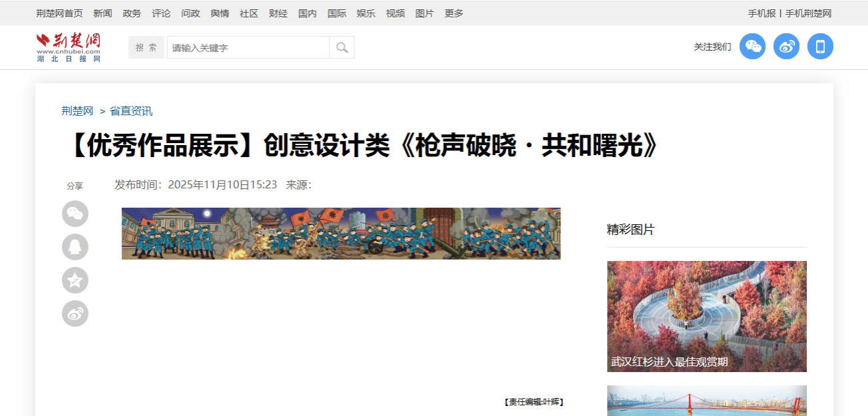Click the magnifying glass search button
This screenshot has height=416, width=868.
point(342,47)
